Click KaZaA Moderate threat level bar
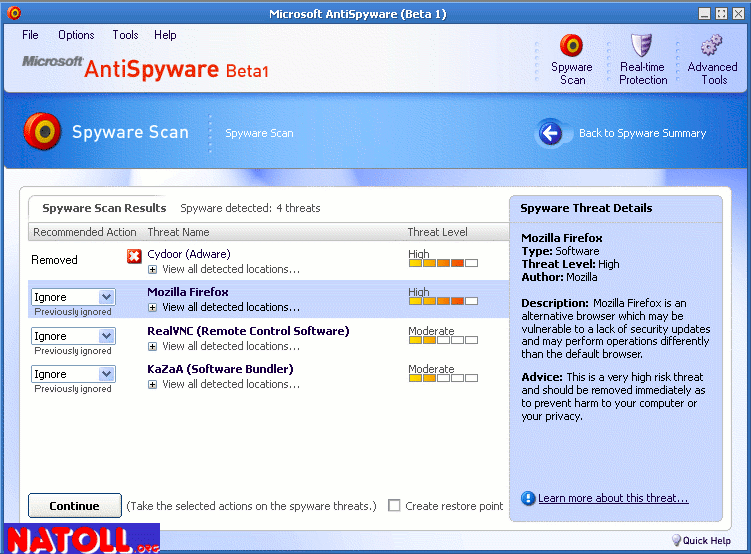The width and height of the screenshot is (751, 554). (443, 378)
